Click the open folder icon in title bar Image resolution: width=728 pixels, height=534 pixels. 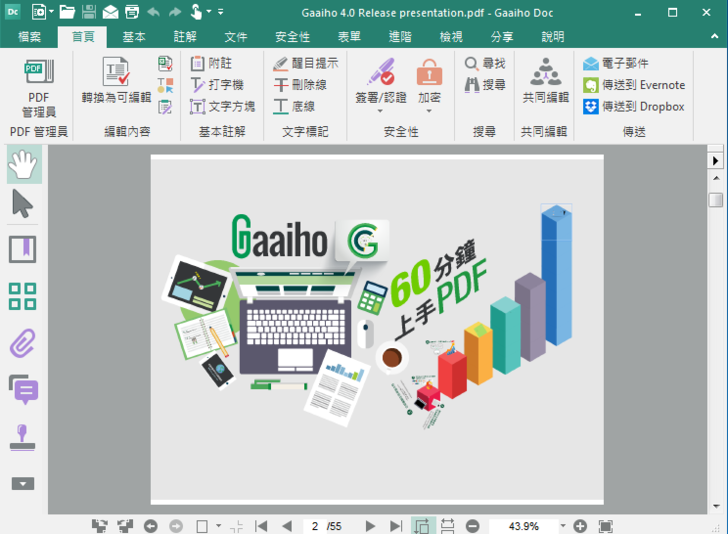[67, 12]
